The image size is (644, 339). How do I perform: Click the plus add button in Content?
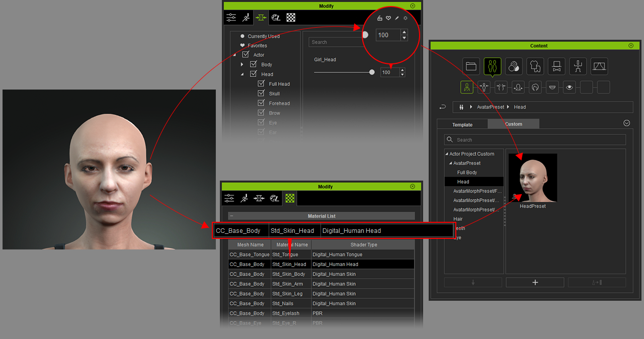click(535, 283)
